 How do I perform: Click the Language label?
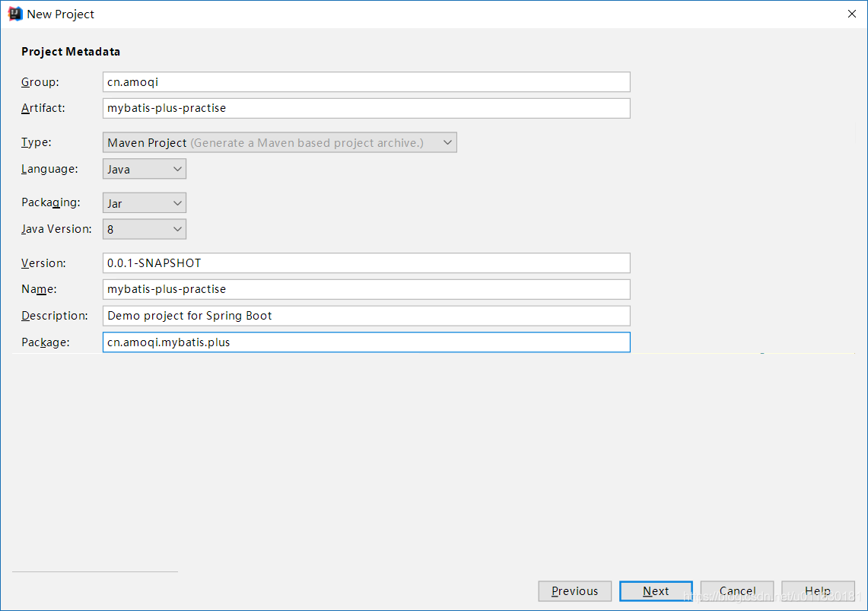[x=49, y=169]
